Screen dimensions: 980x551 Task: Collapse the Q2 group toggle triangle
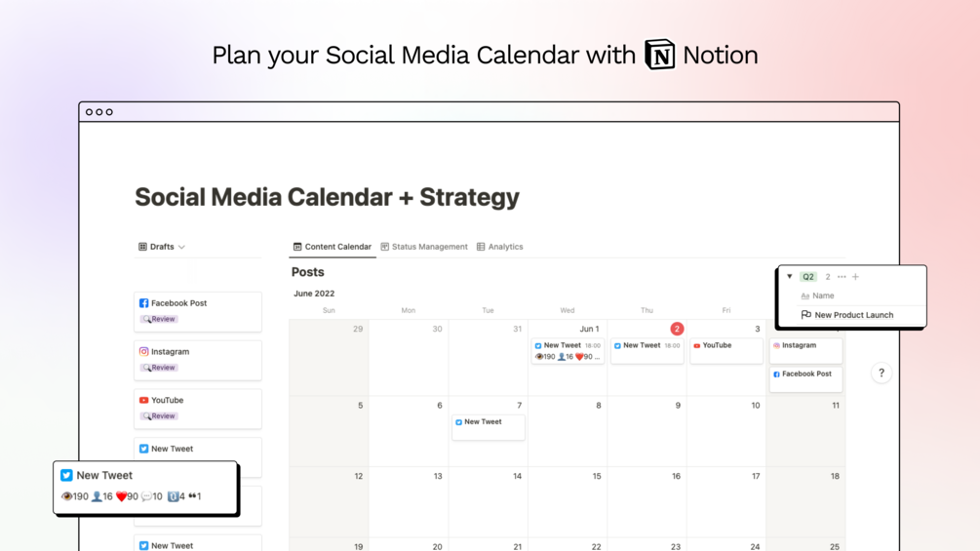[790, 277]
